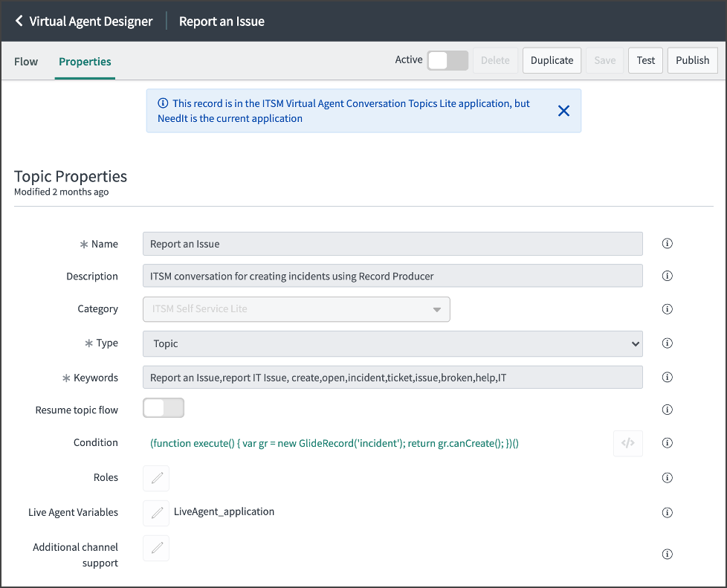
Task: Switch to the Flow tab
Action: point(26,62)
